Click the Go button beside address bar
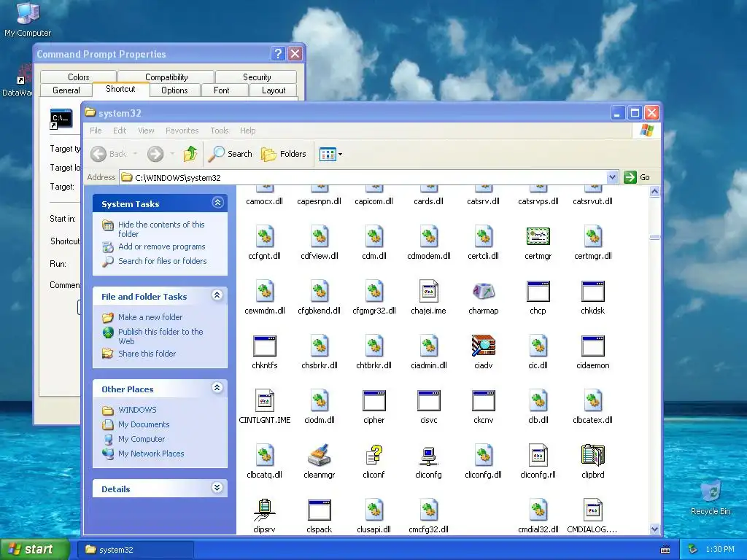The width and height of the screenshot is (747, 560). [637, 177]
